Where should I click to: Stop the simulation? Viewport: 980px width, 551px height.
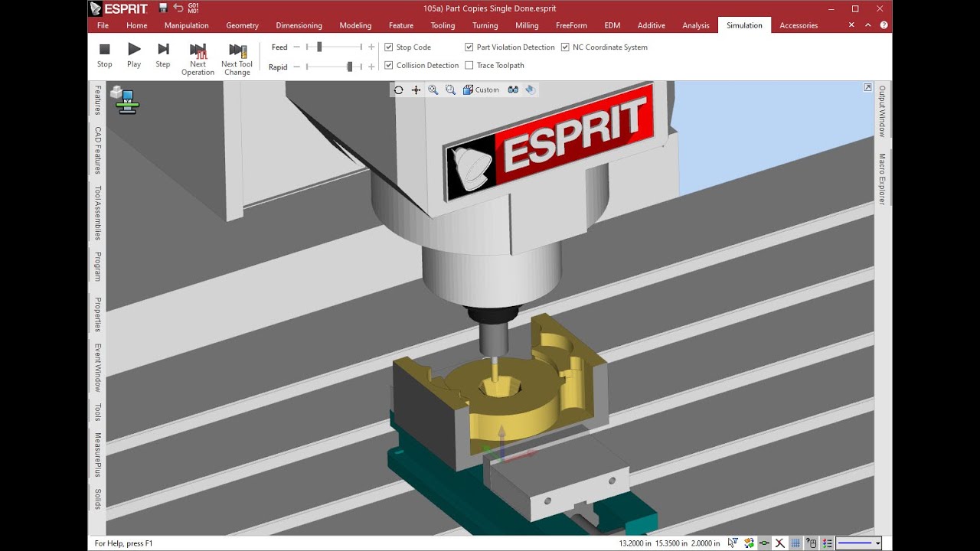105,56
